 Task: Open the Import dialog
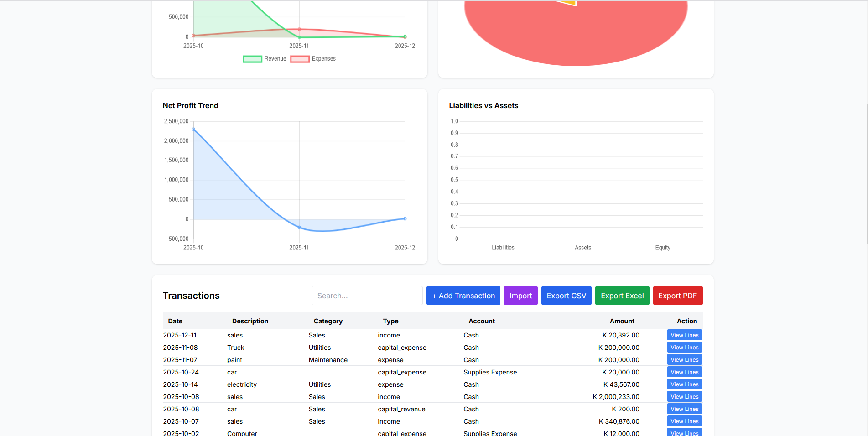click(x=520, y=296)
